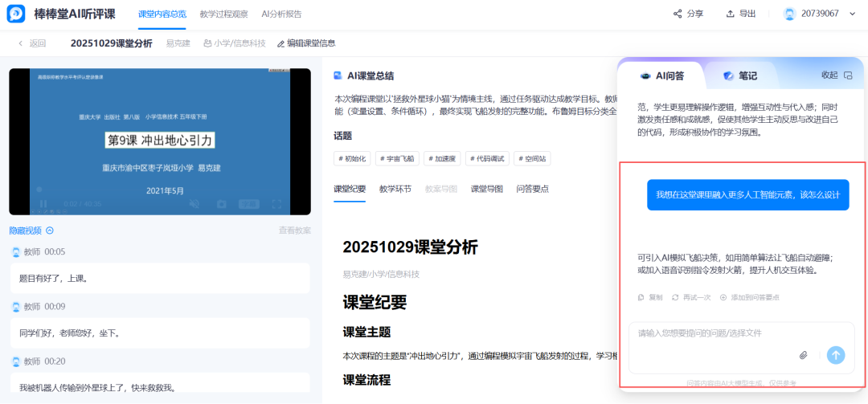Collapse video using the 隐藏视频 link
Image resolution: width=868 pixels, height=404 pixels.
(26, 231)
